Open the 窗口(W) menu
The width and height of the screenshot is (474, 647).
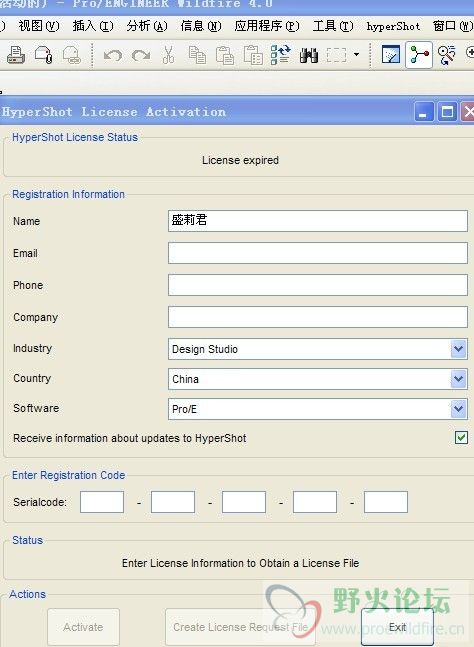click(x=453, y=26)
